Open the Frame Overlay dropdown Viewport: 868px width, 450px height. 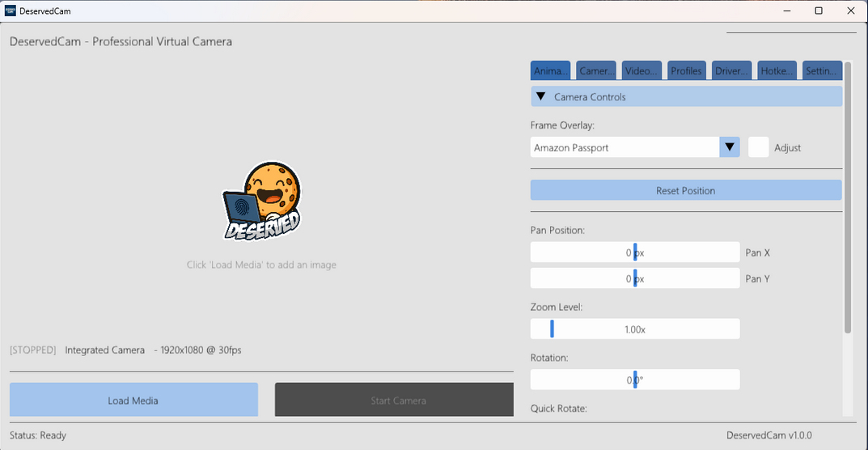(730, 147)
